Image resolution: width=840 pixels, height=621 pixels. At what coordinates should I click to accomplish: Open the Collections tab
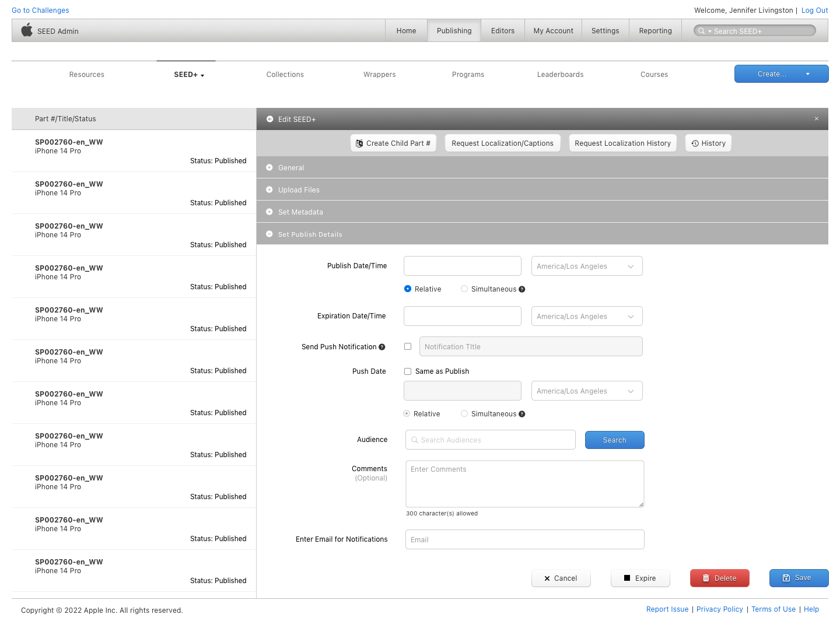285,75
